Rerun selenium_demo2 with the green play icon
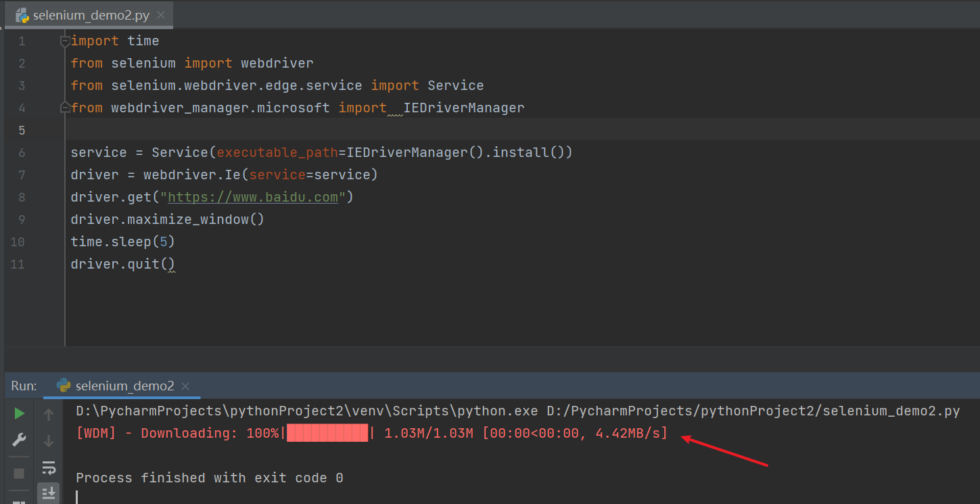980x504 pixels. point(20,413)
